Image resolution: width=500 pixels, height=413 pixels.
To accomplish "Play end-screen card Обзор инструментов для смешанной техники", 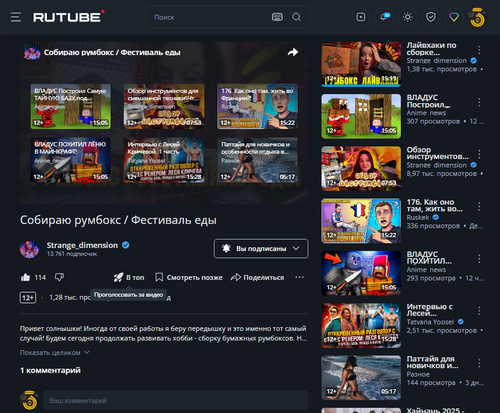I will (x=164, y=106).
